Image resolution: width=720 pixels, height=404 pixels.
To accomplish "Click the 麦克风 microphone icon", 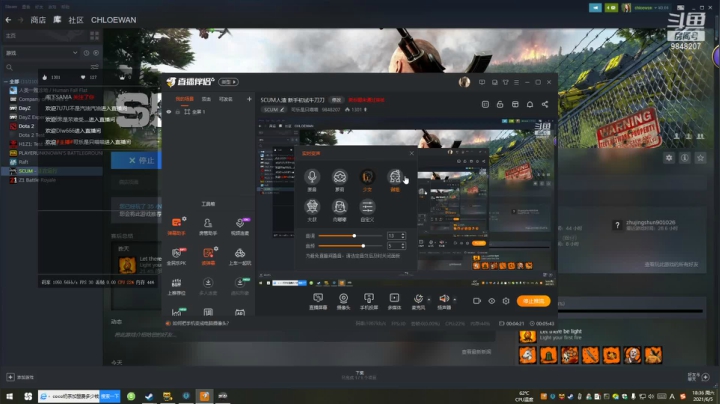I will pyautogui.click(x=418, y=301).
